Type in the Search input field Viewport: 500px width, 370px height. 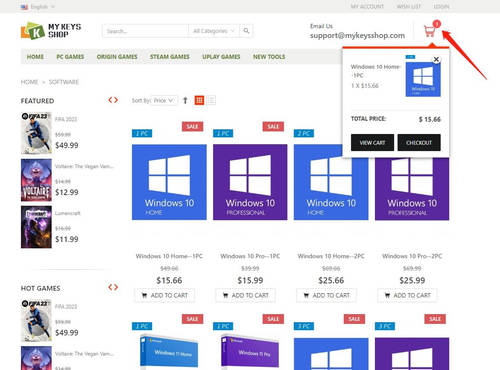point(145,31)
